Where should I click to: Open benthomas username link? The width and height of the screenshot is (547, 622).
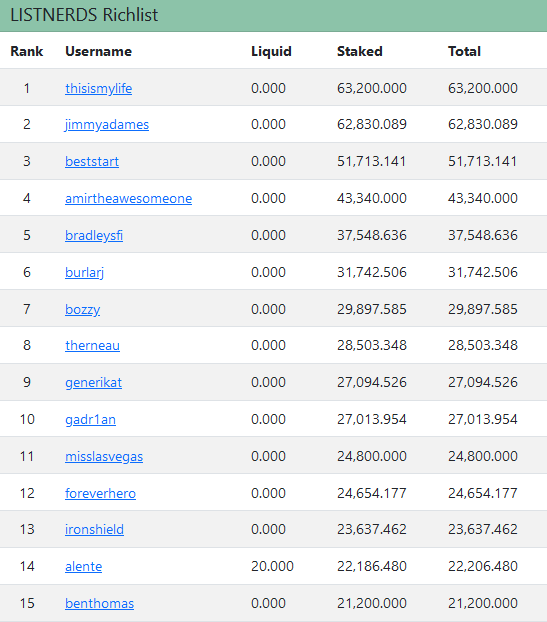[x=100, y=603]
